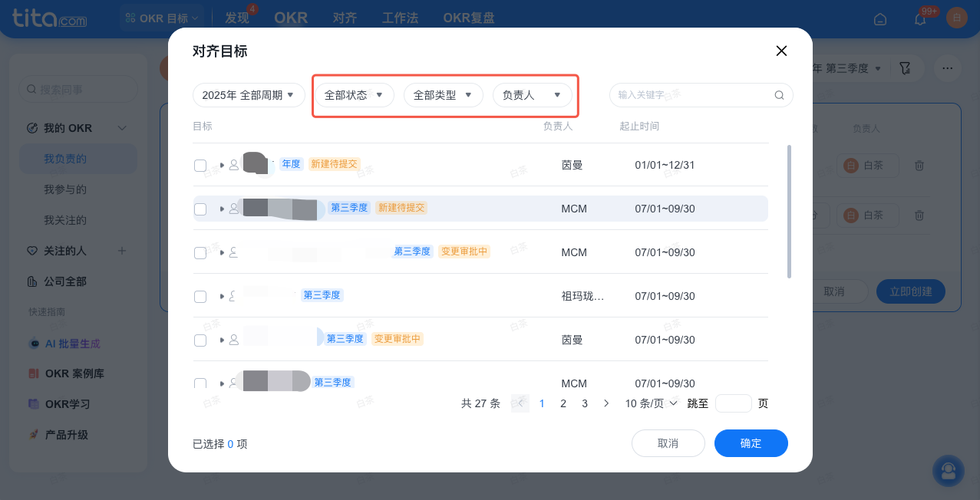Check the checkbox on 祖玛珑's objective row
The image size is (980, 500).
(200, 296)
